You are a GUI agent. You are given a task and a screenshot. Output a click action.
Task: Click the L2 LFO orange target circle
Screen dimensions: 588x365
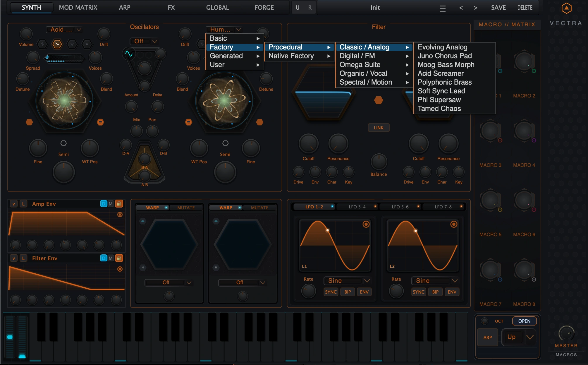[x=454, y=224]
